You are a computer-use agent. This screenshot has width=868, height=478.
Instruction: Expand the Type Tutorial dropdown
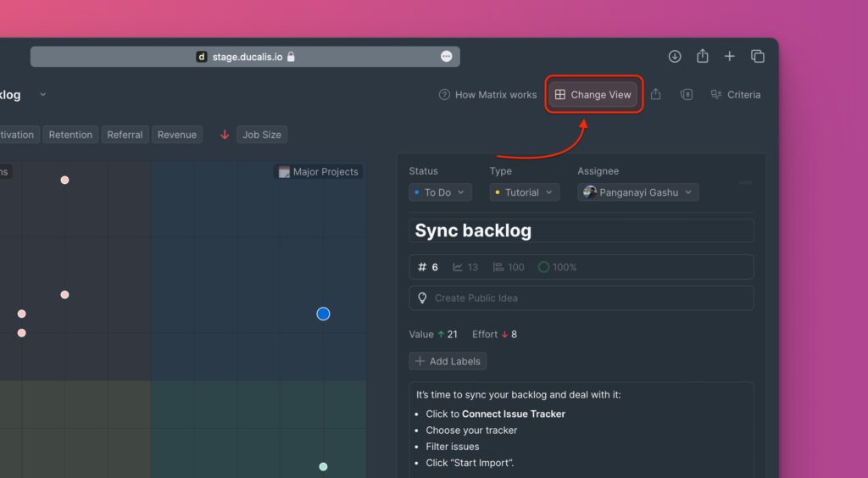524,192
